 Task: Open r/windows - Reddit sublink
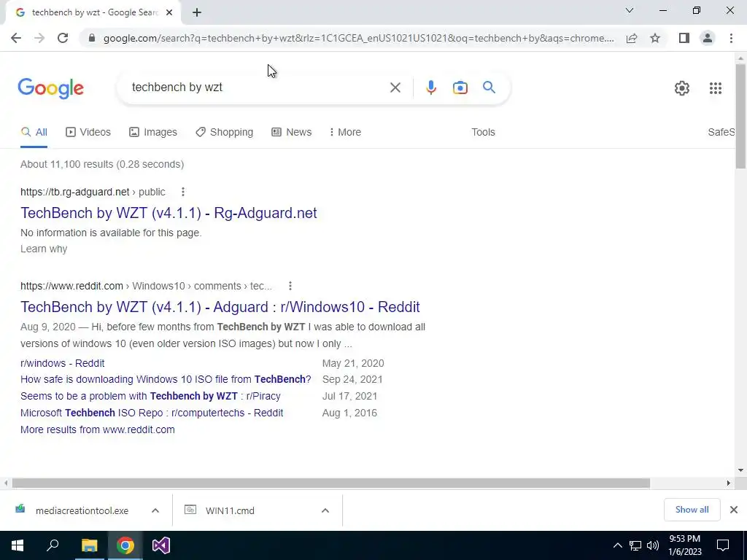[x=63, y=363]
